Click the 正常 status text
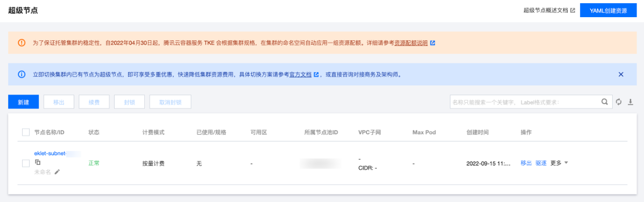 [x=94, y=163]
